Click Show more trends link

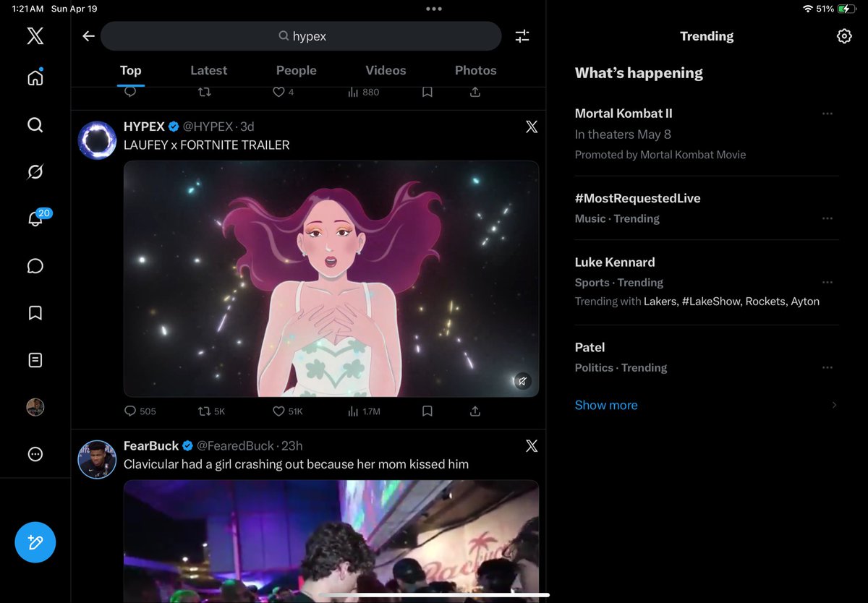click(606, 405)
